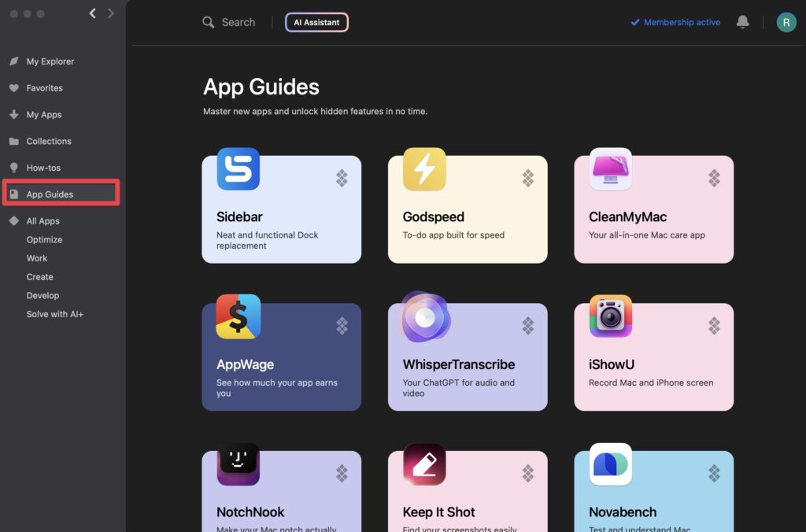Click 'To-do app built for speed' text
The height and width of the screenshot is (532, 806).
453,235
